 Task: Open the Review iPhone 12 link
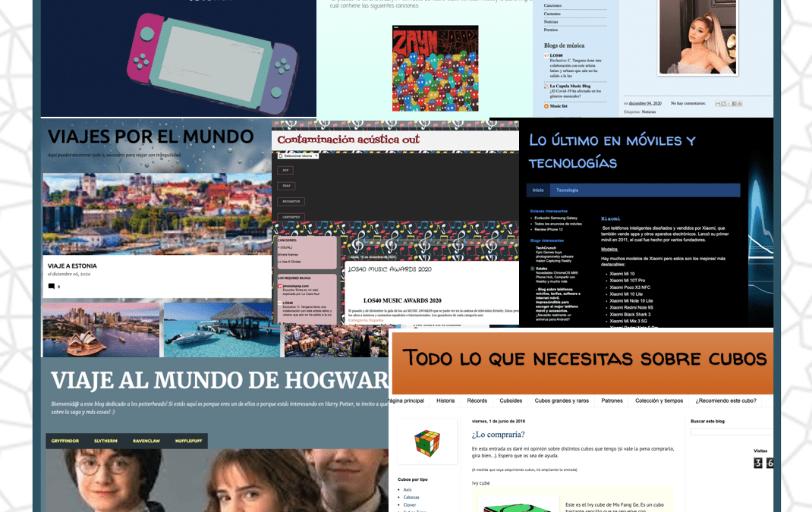pyautogui.click(x=549, y=229)
